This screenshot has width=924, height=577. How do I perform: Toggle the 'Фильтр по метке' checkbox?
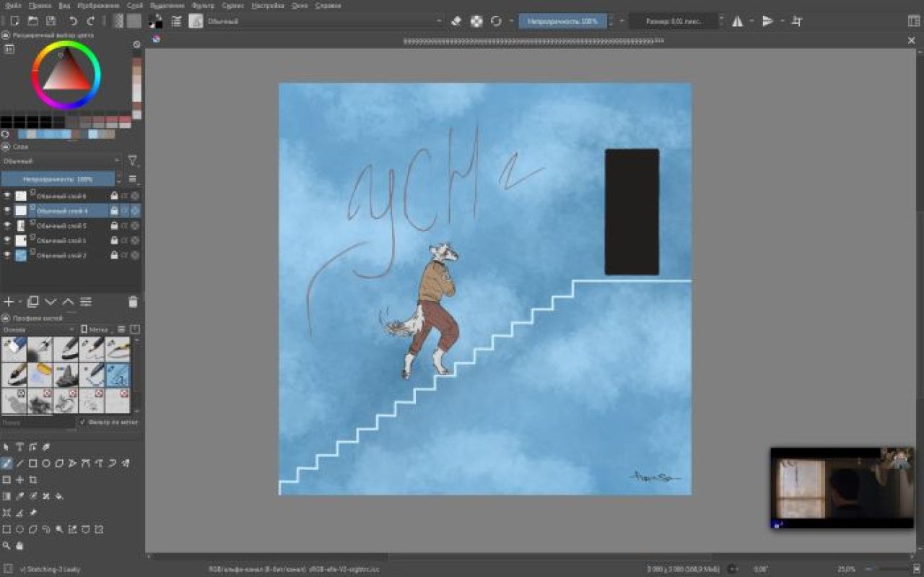pos(83,422)
